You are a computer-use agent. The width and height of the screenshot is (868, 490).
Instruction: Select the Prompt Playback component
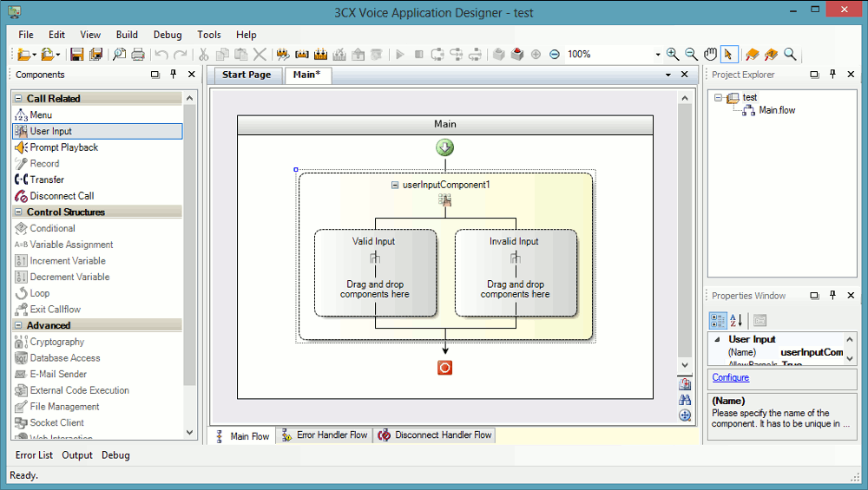pyautogui.click(x=63, y=147)
